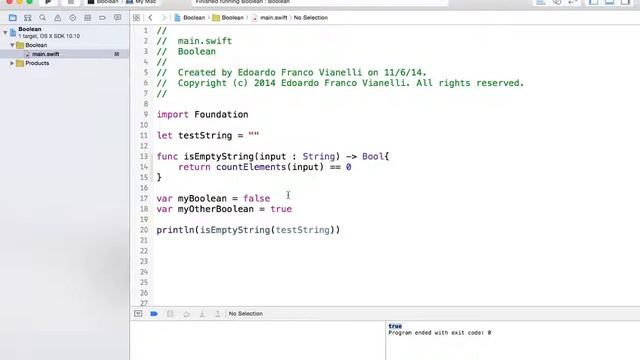Viewport: 640px width, 360px height.
Task: Click the 'true' console output
Action: click(395, 326)
